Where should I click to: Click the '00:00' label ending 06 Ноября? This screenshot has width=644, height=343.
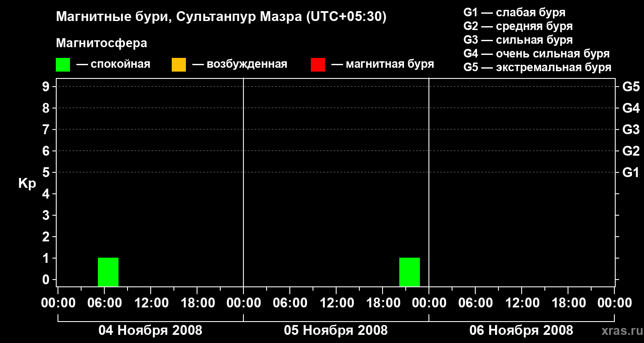614,303
